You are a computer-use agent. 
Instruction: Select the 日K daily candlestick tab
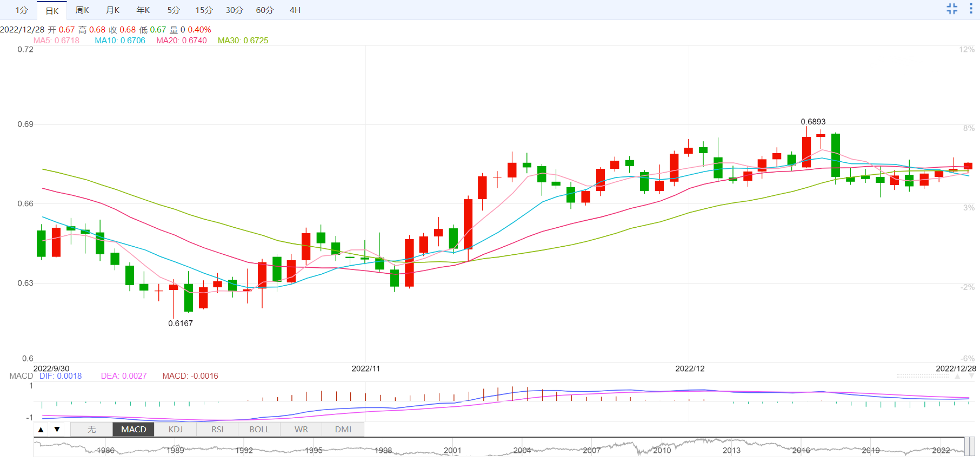tap(52, 10)
